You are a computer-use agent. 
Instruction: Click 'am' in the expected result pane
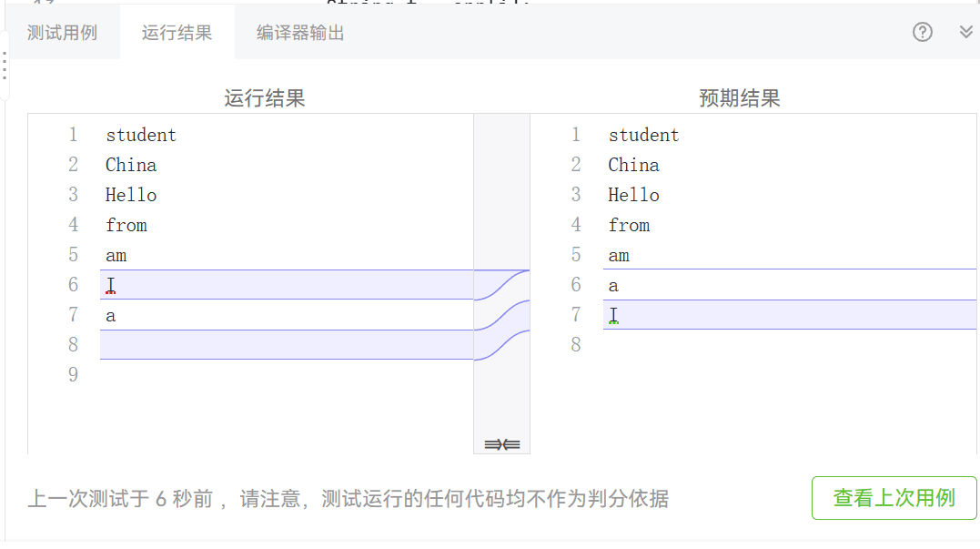[619, 256]
